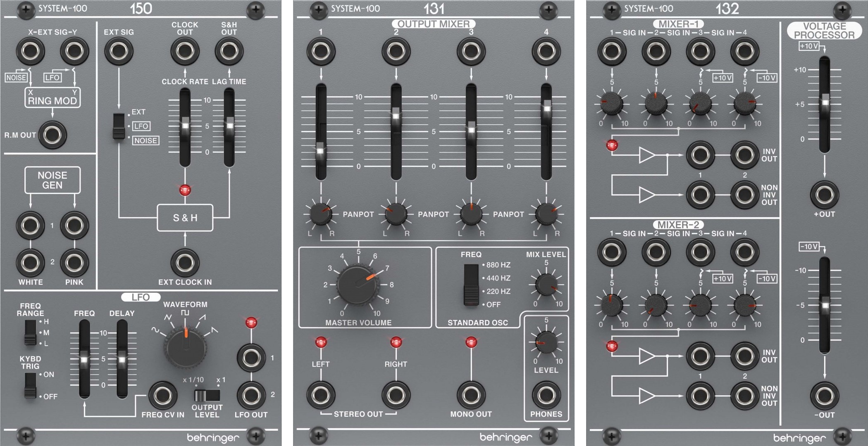The width and height of the screenshot is (868, 446).
Task: Click the CLOCK OUT jack
Action: click(185, 51)
